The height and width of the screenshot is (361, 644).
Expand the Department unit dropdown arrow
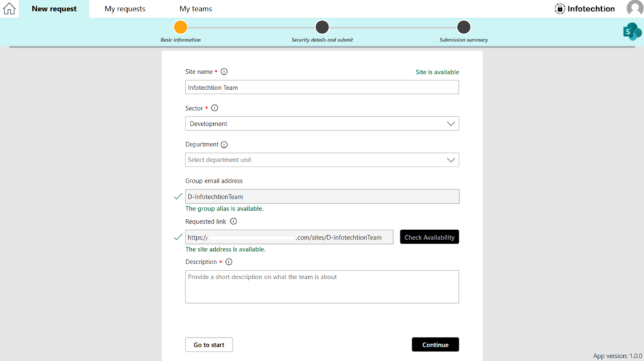(x=450, y=160)
